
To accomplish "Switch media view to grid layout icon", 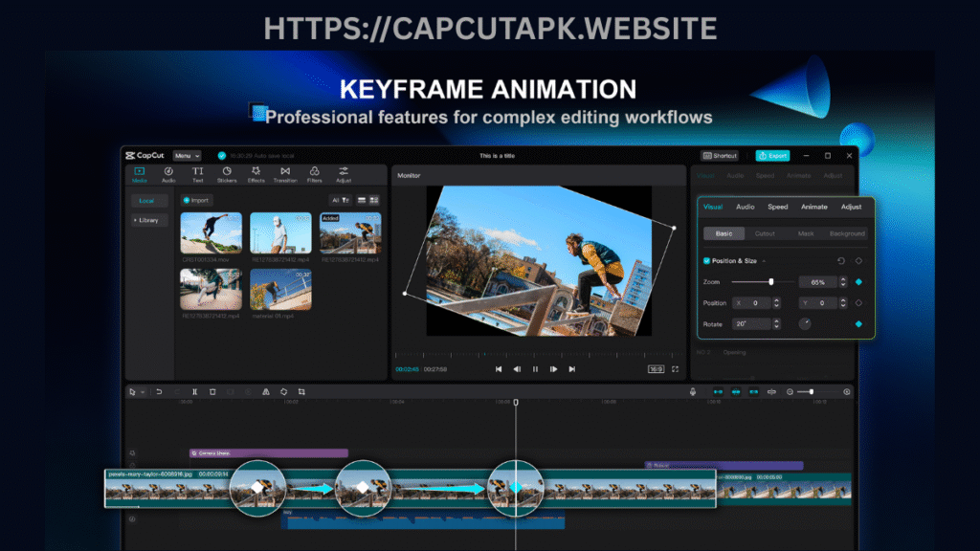I will point(374,200).
